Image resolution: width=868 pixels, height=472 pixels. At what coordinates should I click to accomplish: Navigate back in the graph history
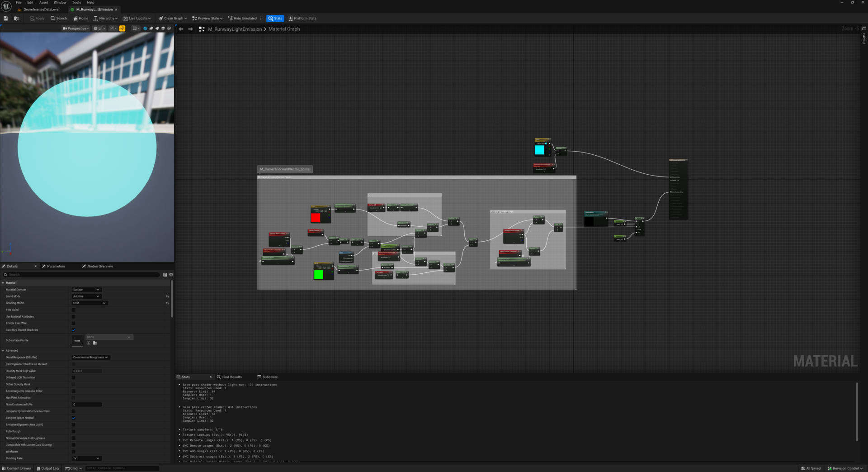[x=181, y=29]
